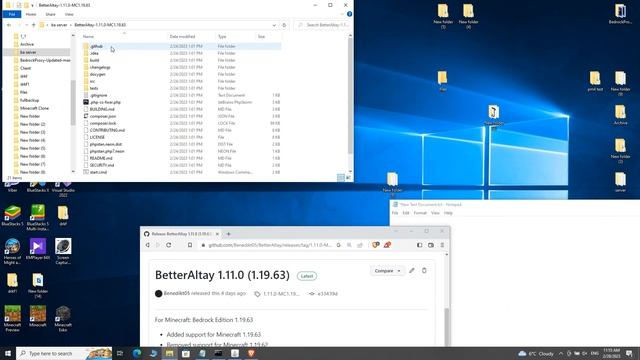Delete the release with trash icon
The height and width of the screenshot is (360, 640).
coord(424,271)
